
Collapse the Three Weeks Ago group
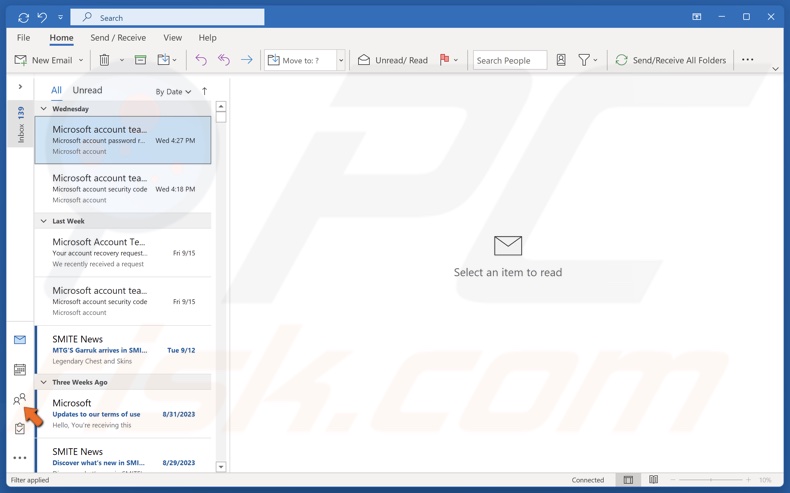point(44,382)
